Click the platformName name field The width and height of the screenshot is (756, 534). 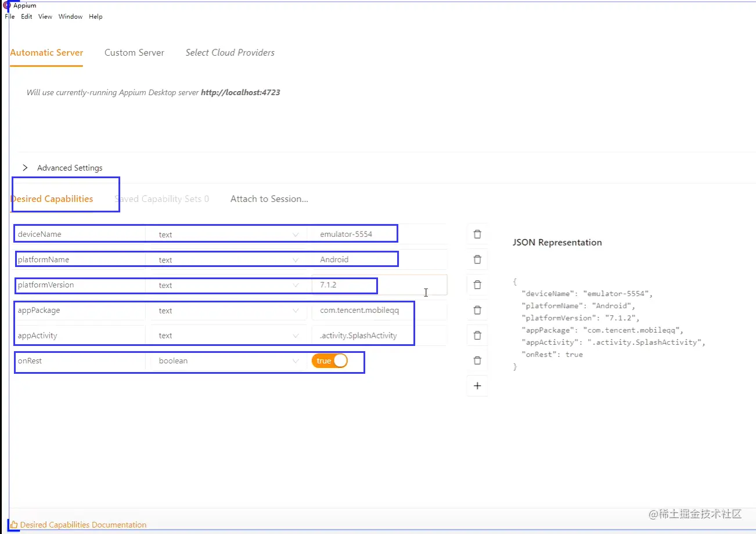(x=80, y=259)
